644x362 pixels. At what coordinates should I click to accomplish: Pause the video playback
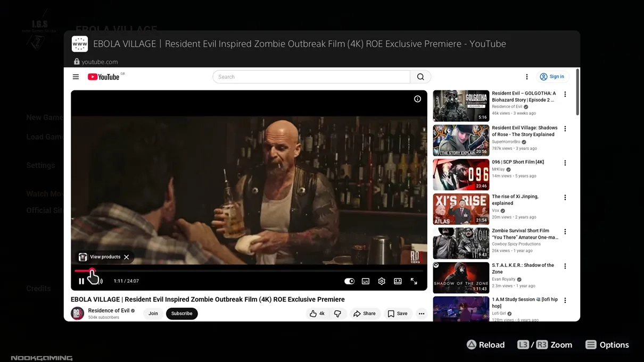click(81, 281)
